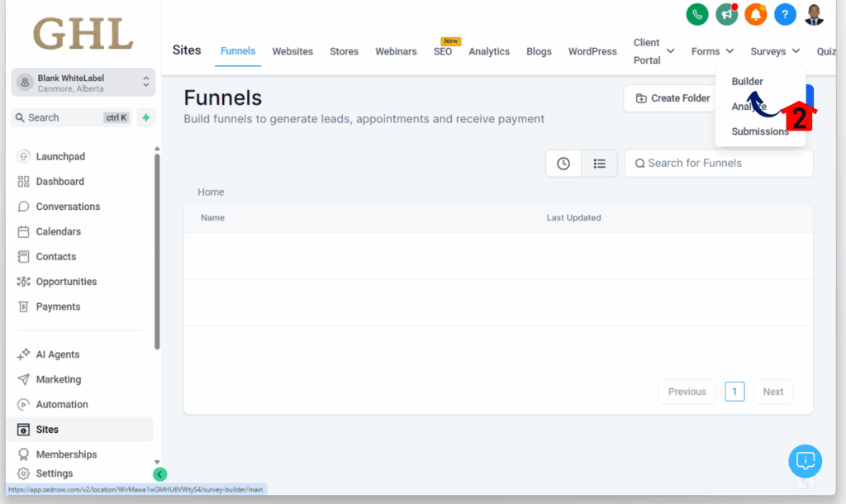Open the blue chat support widget
This screenshot has width=846, height=504.
coord(805,461)
